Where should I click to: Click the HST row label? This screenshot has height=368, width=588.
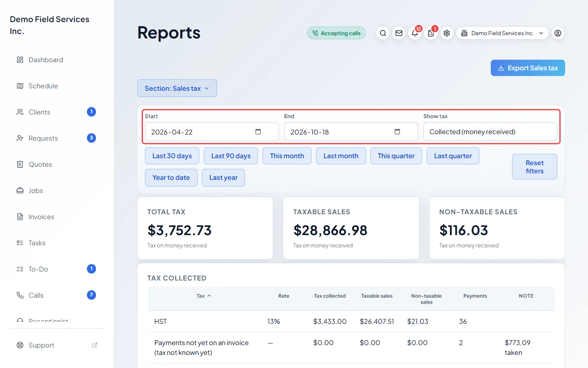[x=160, y=321]
